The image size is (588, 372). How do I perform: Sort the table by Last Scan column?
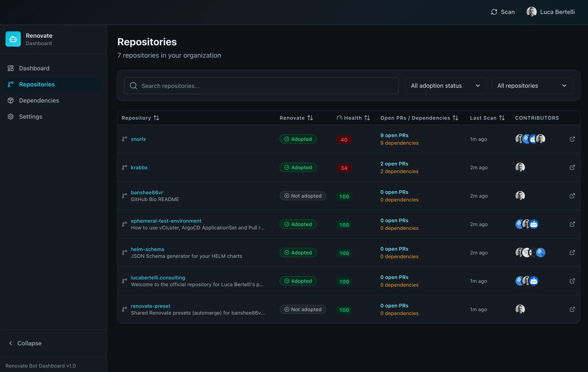[487, 118]
